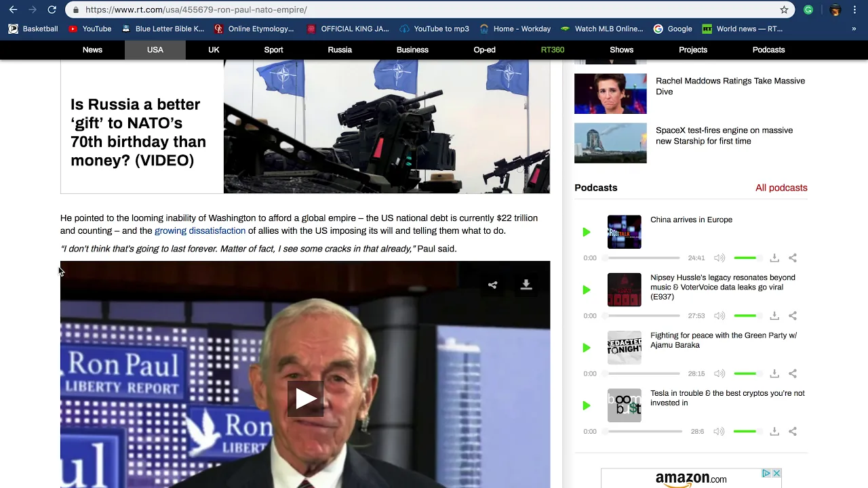Download 'Tesla in trouble' podcast

coord(774,431)
